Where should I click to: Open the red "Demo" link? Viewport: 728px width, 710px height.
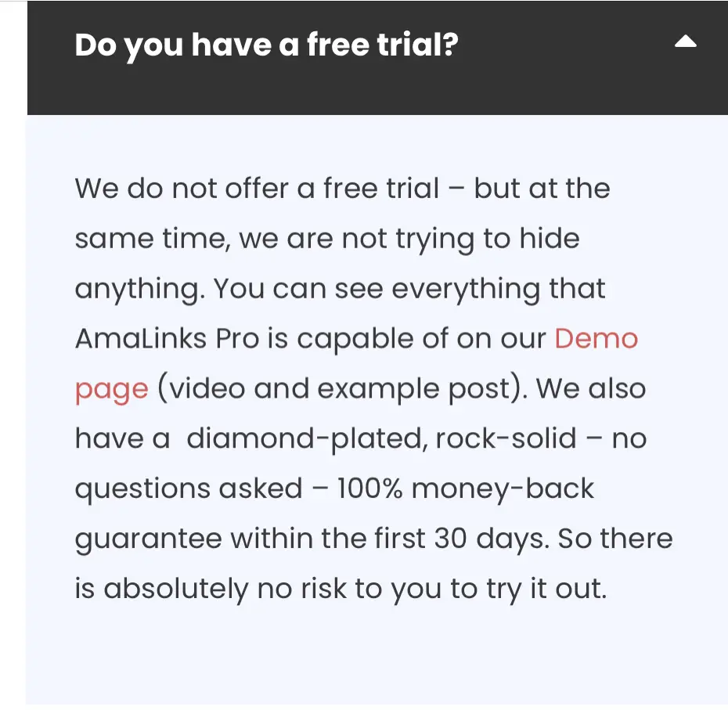coord(596,338)
